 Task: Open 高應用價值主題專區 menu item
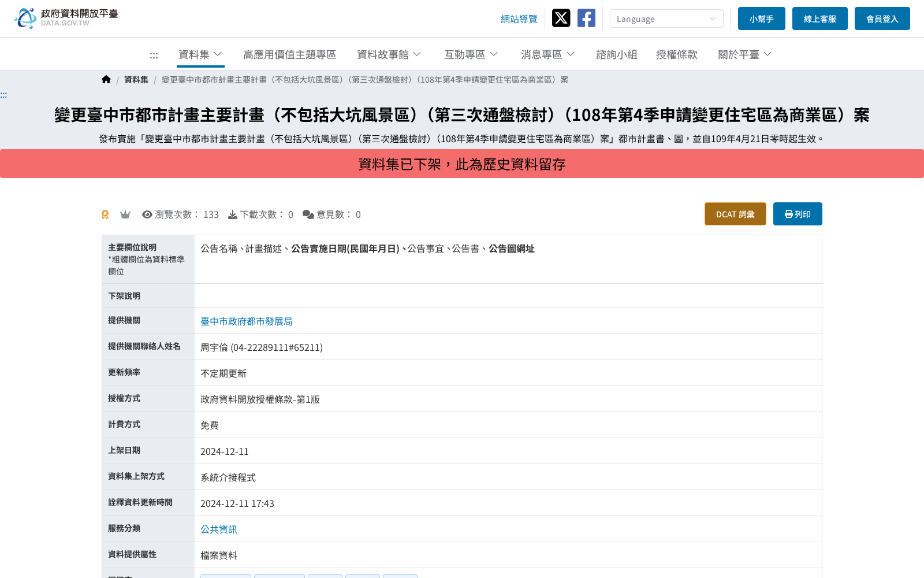pos(289,54)
